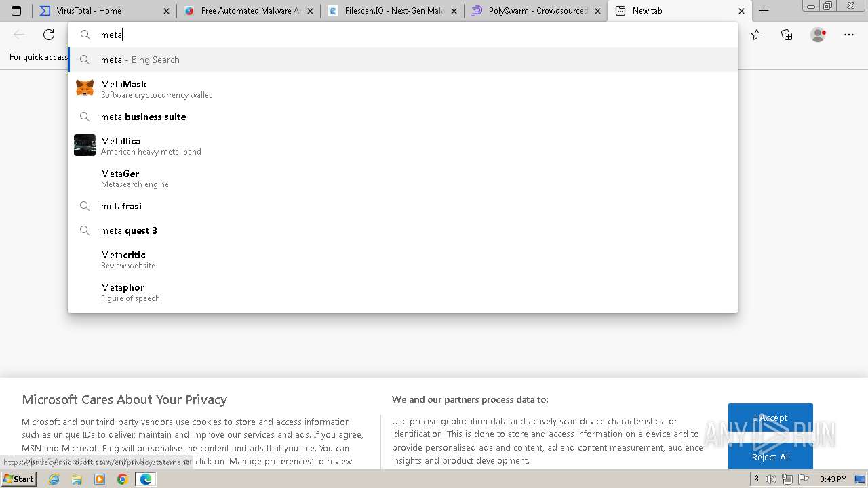This screenshot has height=488, width=868.
Task: Select the MetaGer metasearch engine suggestion
Action: tap(403, 178)
